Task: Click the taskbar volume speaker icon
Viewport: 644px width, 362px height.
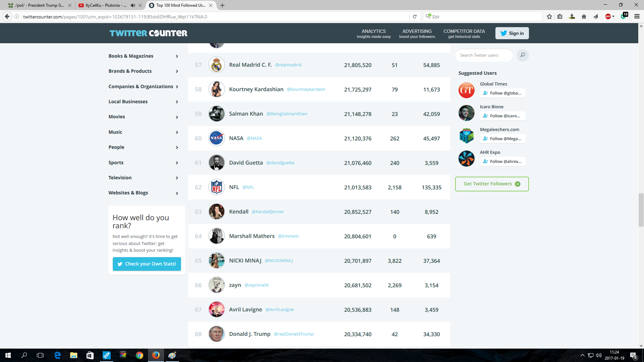Action: (599, 355)
